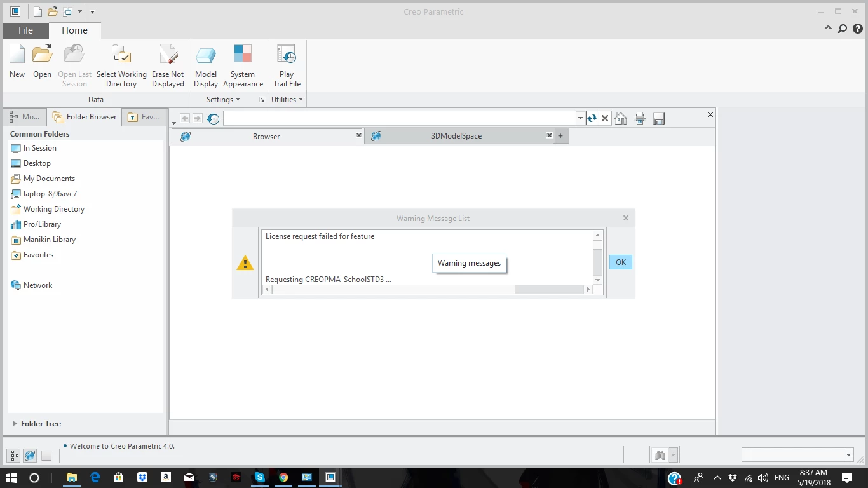Click the browser address input field
Image resolution: width=868 pixels, height=488 pixels.
pos(400,118)
